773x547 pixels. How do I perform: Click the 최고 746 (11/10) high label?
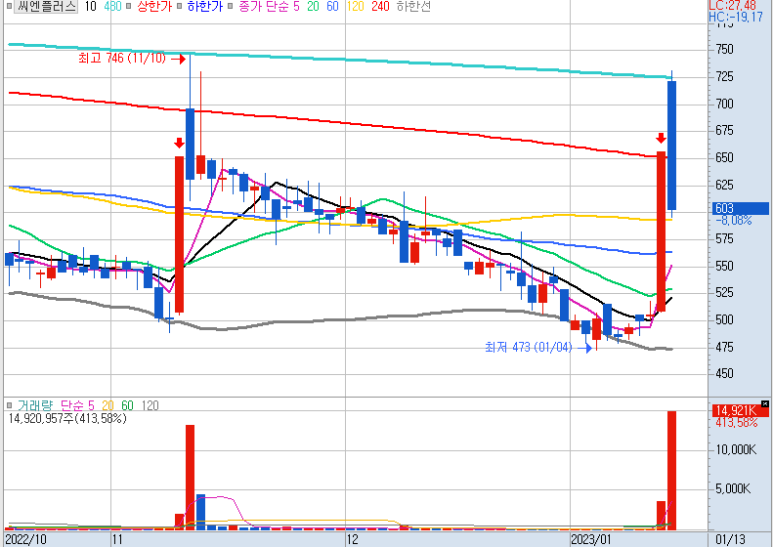tap(122, 58)
